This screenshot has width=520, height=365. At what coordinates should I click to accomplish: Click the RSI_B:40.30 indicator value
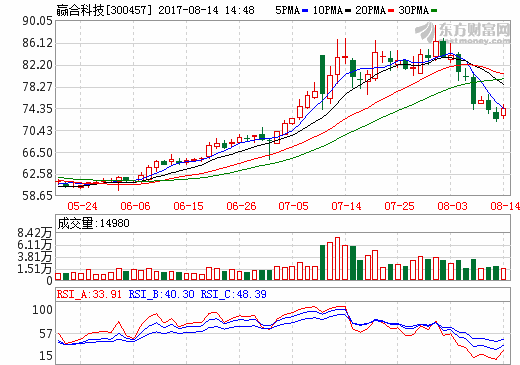[161, 294]
